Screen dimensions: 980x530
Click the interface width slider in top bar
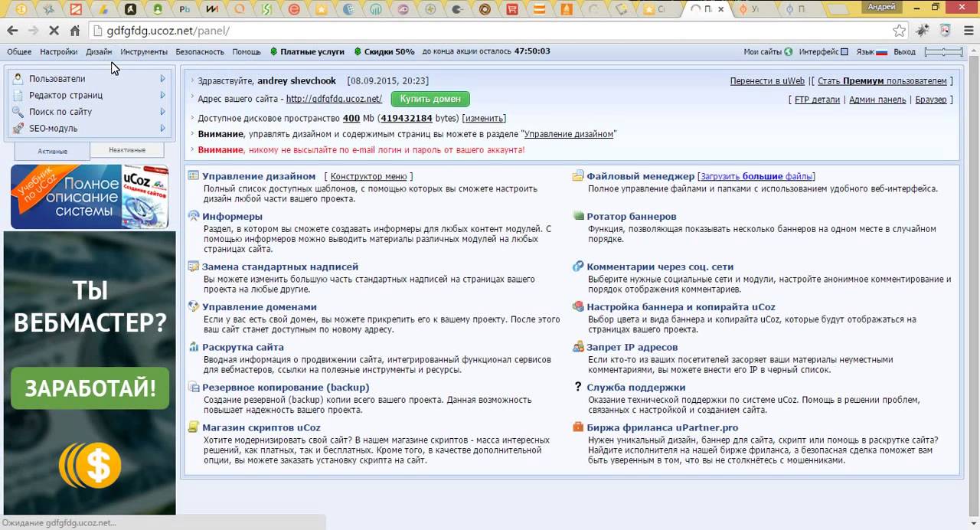tap(943, 52)
